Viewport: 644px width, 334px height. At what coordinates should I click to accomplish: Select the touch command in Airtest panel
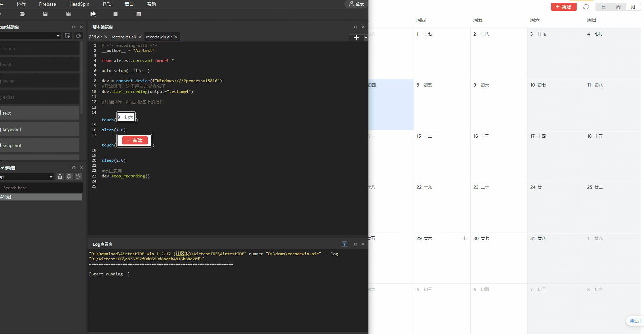click(39, 48)
